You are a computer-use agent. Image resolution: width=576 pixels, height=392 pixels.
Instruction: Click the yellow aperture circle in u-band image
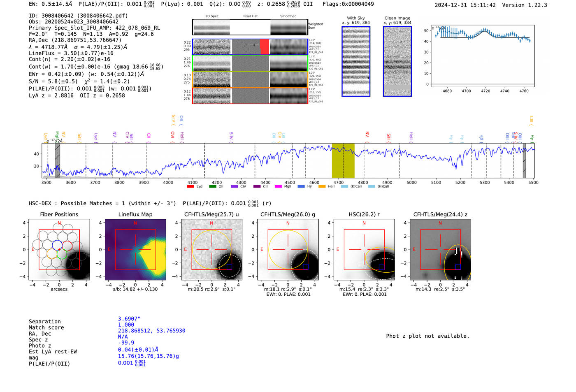pyautogui.click(x=211, y=249)
